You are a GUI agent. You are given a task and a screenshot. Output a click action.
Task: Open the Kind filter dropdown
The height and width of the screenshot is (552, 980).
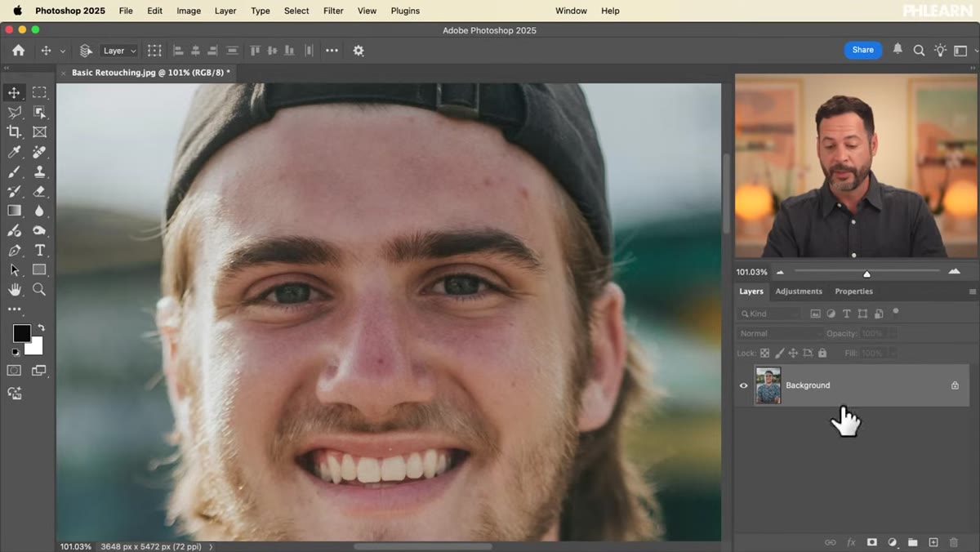pos(771,314)
